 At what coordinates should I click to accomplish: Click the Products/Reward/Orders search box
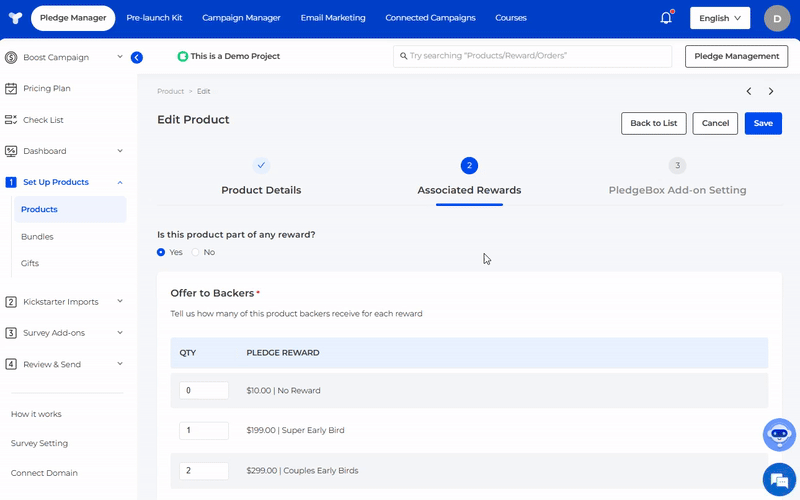(531, 56)
